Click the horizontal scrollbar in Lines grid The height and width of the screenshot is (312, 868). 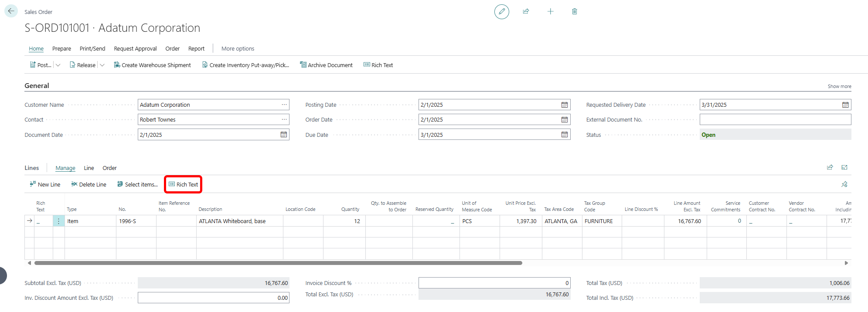[x=278, y=263]
